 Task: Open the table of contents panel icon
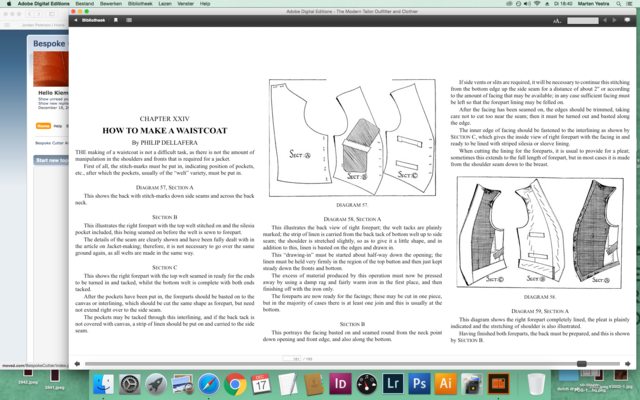(129, 20)
